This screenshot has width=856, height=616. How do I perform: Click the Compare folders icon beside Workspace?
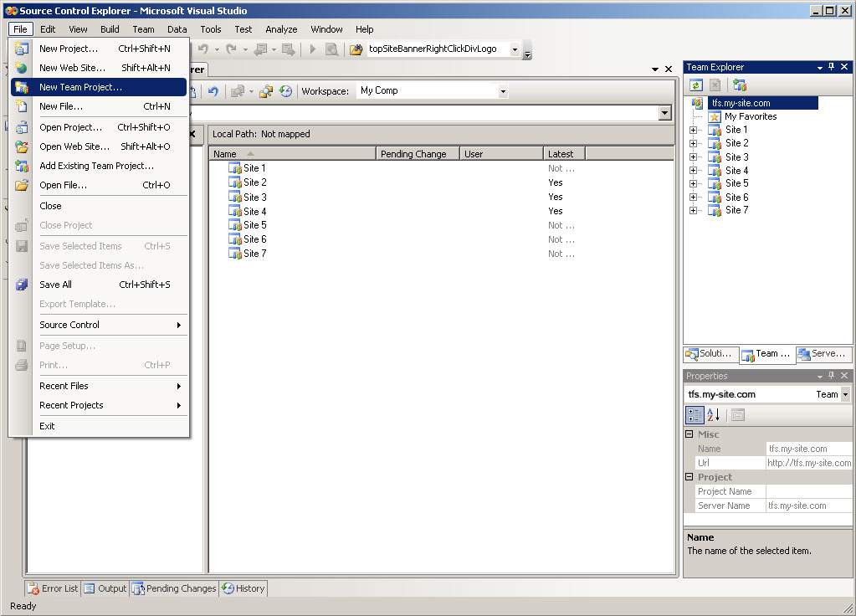coord(266,91)
